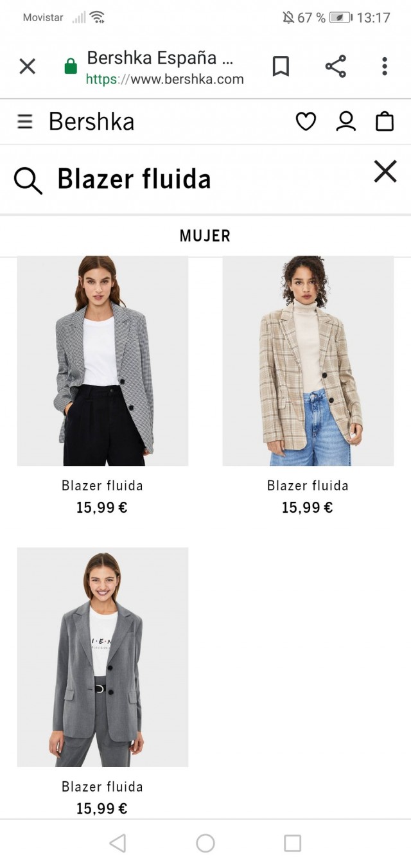
Task: Select the MUJER tab
Action: point(205,236)
